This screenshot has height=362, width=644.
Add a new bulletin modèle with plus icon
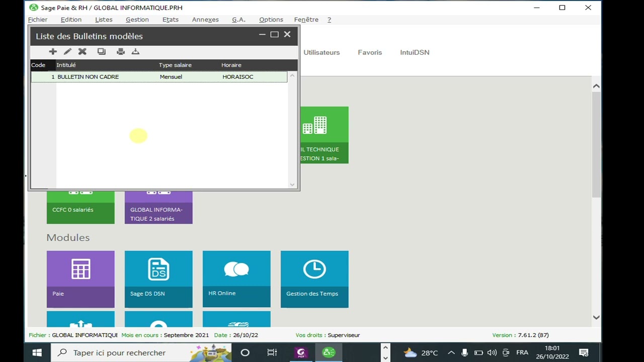coord(53,51)
